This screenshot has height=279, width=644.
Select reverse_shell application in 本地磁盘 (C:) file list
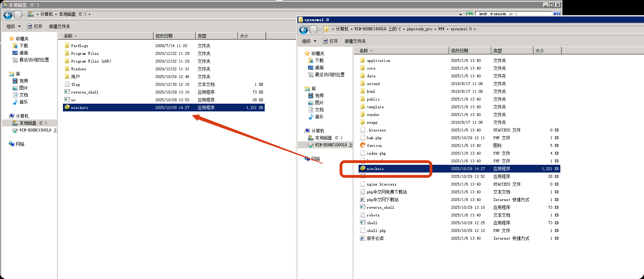click(84, 92)
